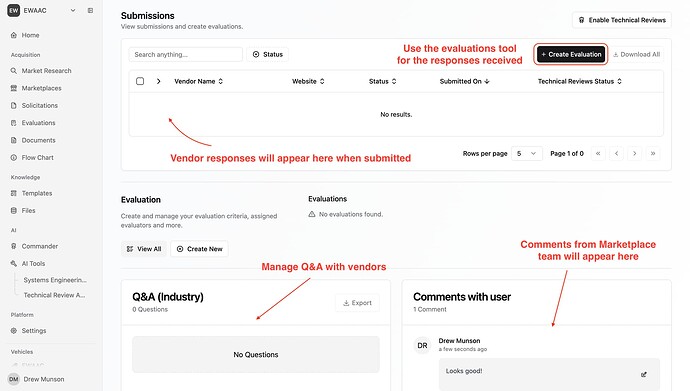This screenshot has width=690, height=391.
Task: Click the Settings gear icon in the sidebar
Action: point(14,331)
